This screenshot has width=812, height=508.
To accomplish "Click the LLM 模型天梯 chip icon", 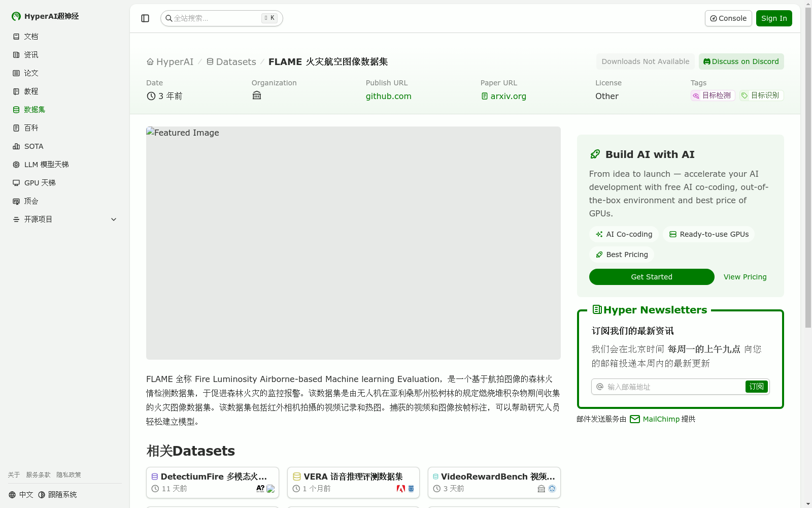I will pos(16,165).
